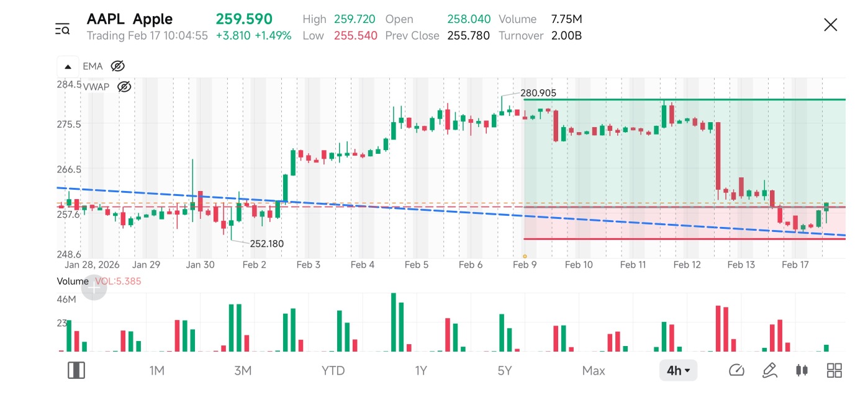The image size is (868, 400).
Task: Open the 4h interval dropdown
Action: point(678,371)
